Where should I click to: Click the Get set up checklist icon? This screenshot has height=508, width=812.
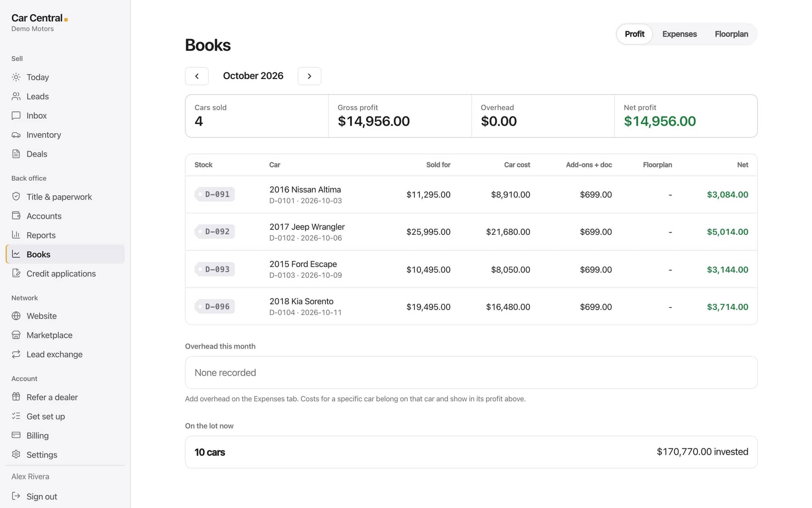[x=16, y=416]
